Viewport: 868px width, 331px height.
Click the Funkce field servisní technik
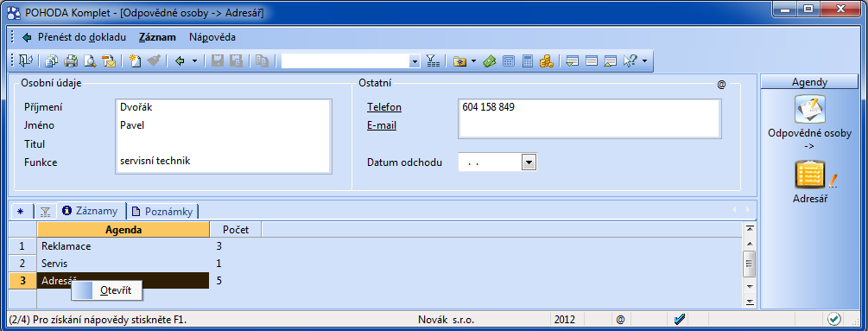tap(224, 161)
